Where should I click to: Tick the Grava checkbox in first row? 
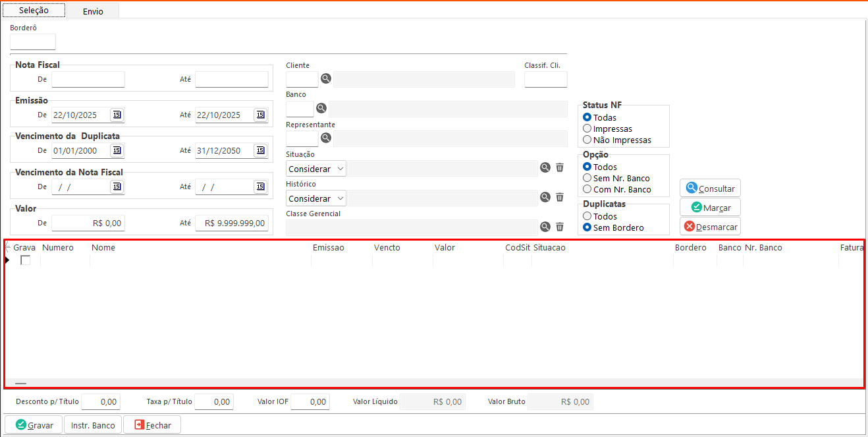click(x=26, y=260)
